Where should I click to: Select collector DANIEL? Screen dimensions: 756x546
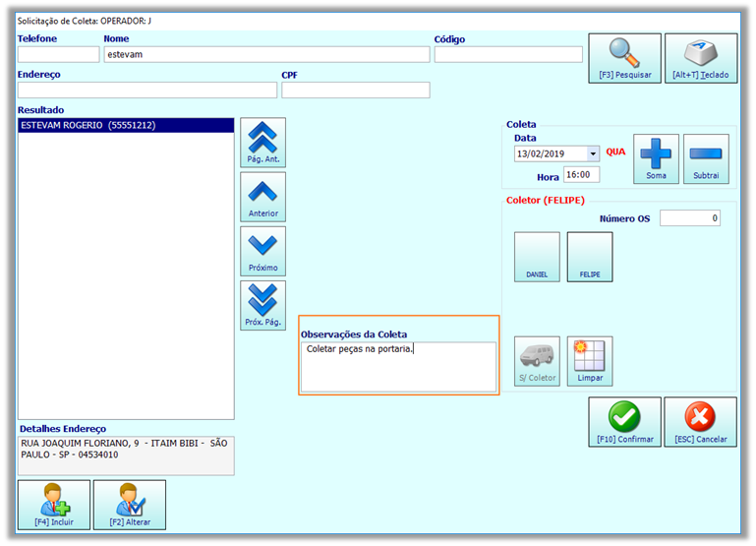[x=537, y=257]
